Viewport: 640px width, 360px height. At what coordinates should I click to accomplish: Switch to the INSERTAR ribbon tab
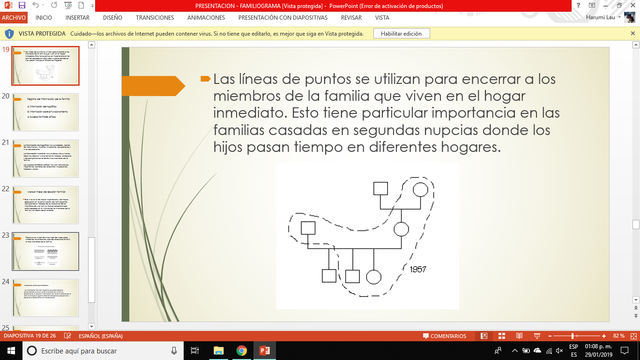(x=78, y=18)
